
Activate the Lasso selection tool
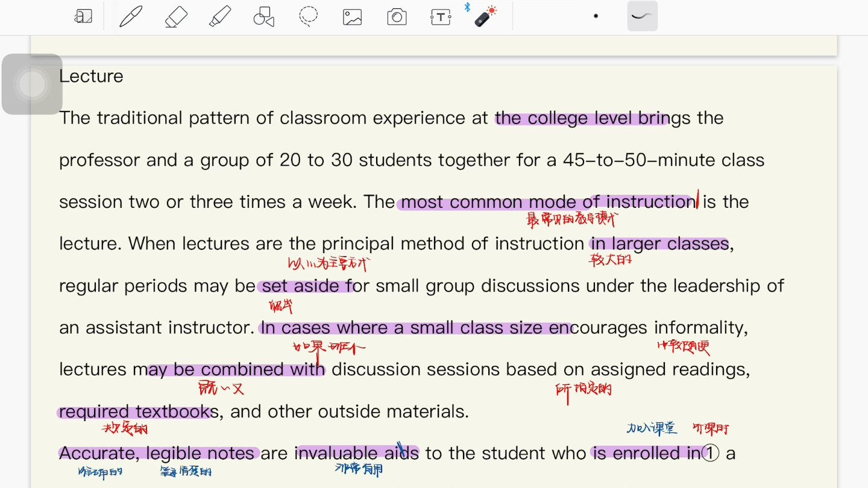click(x=309, y=16)
